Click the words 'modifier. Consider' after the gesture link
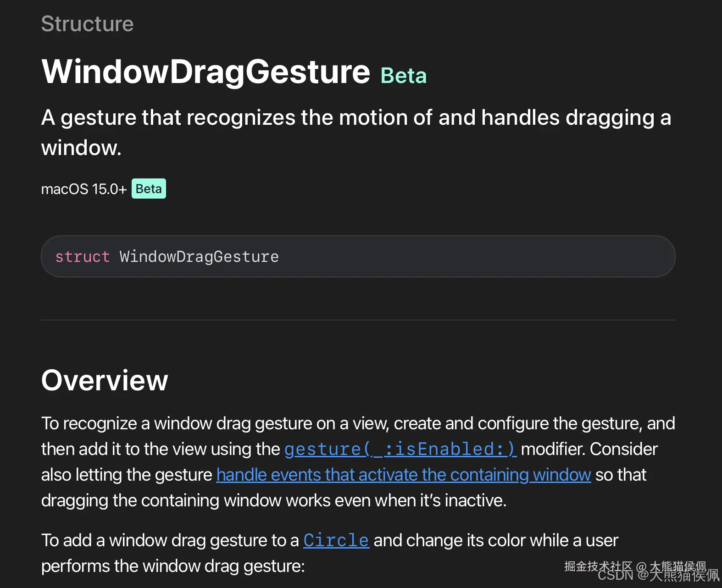 click(589, 449)
